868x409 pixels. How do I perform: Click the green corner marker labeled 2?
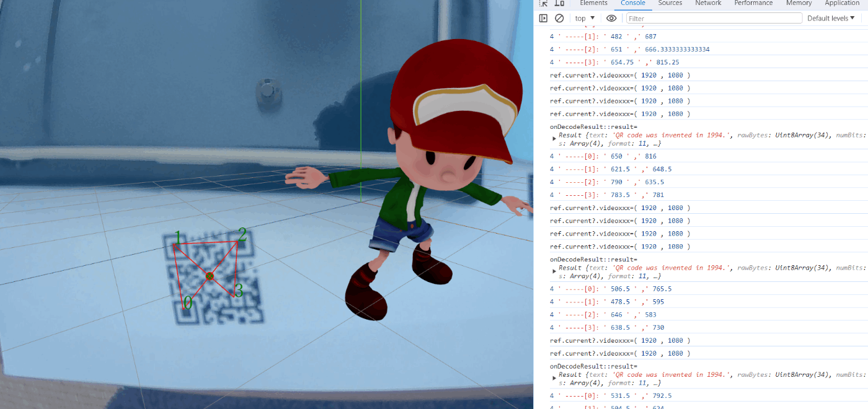pyautogui.click(x=242, y=235)
